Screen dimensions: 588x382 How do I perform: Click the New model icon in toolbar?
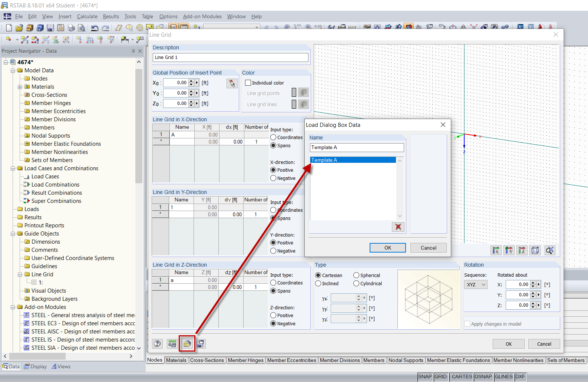pyautogui.click(x=9, y=28)
